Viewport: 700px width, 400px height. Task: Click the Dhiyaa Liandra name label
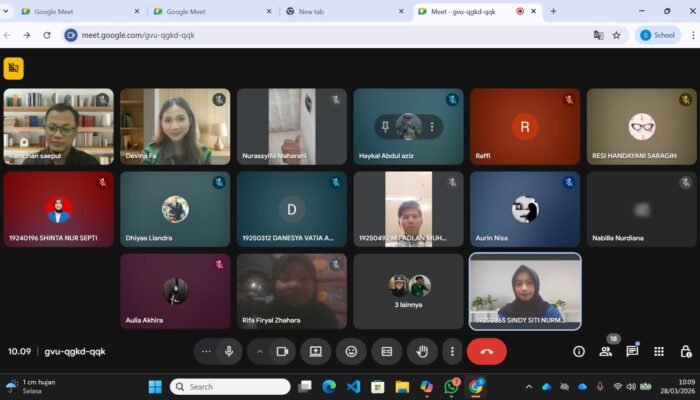(x=149, y=238)
